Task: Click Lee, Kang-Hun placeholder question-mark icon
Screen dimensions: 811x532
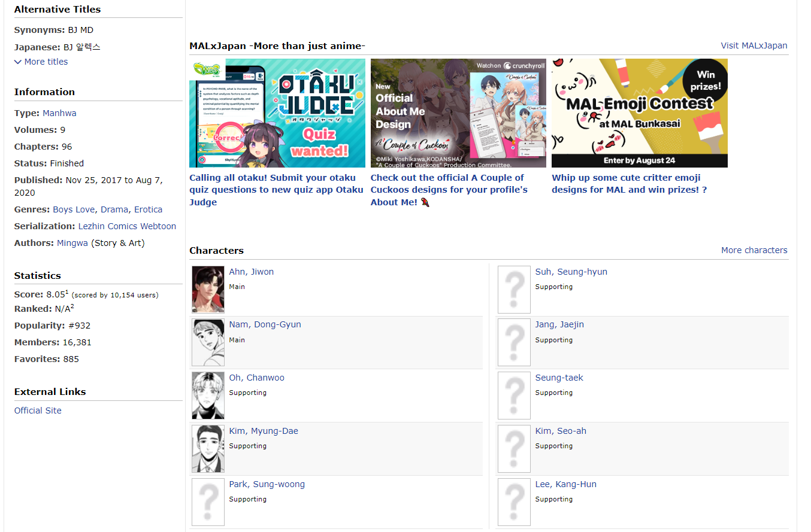Action: pyautogui.click(x=514, y=502)
